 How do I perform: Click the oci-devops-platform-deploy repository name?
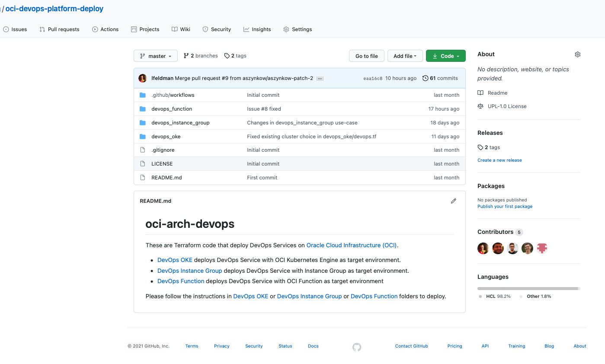[x=54, y=9]
